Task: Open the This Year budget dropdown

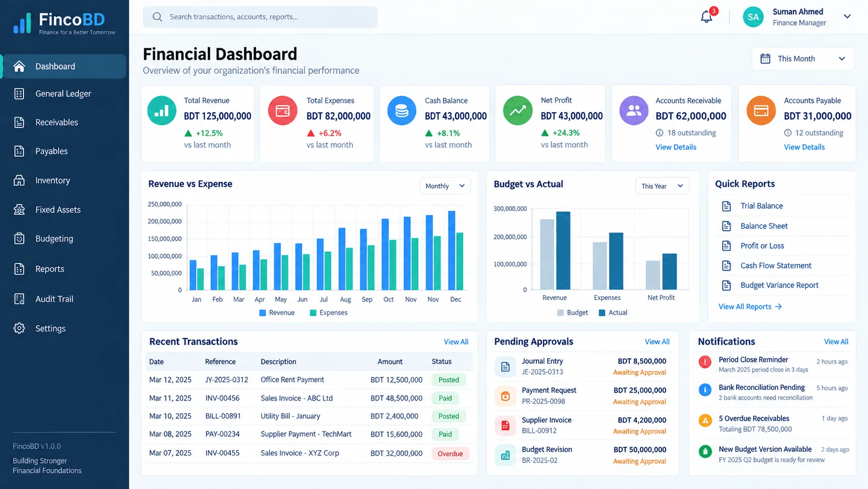Action: coord(662,186)
